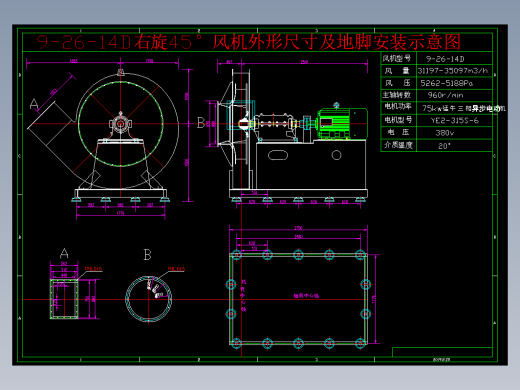Viewport: 520px width, 390px height.
Task: Select the '介质温度' label cell
Action: [398, 145]
